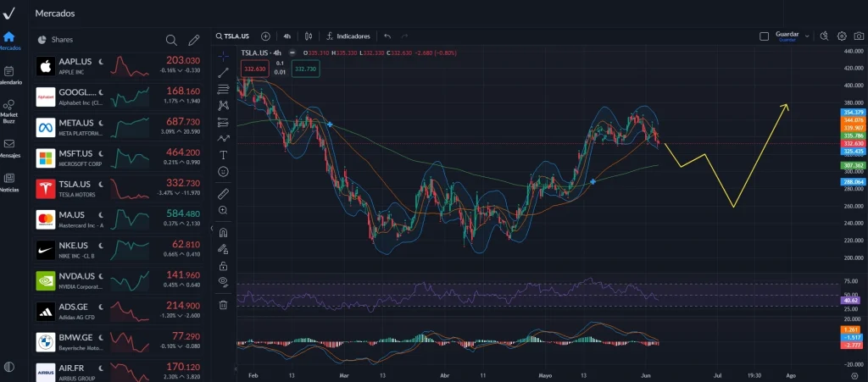
Task: Open the emoji sticker tool
Action: (223, 172)
